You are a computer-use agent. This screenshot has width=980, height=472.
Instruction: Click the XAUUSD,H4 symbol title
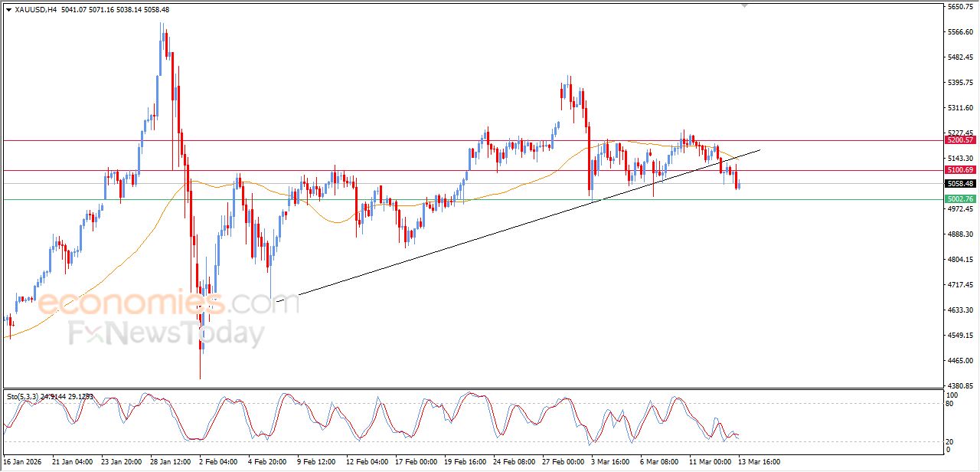coord(35,10)
